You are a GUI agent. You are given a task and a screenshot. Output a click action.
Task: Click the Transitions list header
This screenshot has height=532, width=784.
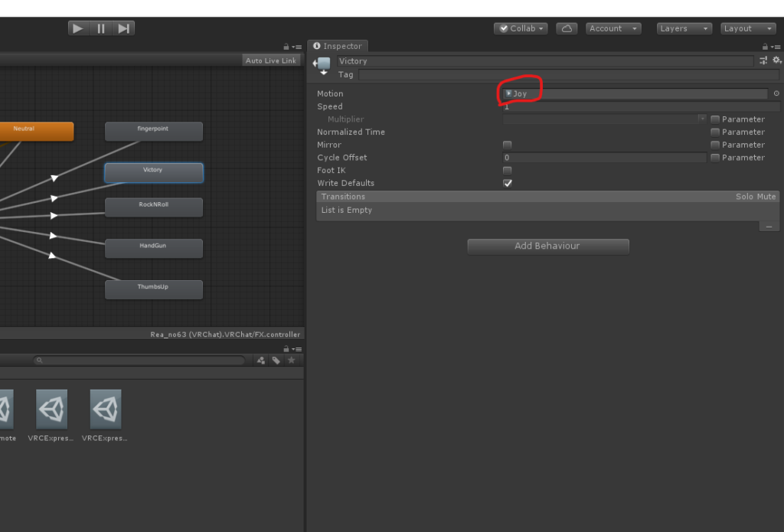click(548, 197)
